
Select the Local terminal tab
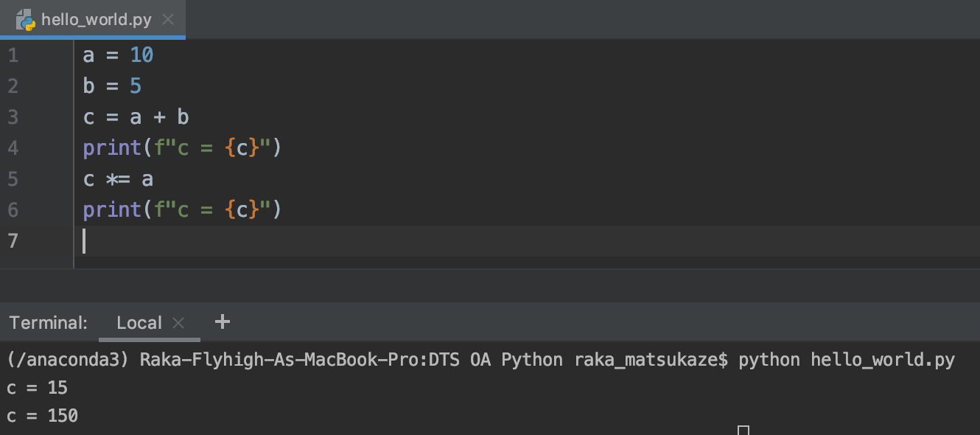(x=139, y=322)
